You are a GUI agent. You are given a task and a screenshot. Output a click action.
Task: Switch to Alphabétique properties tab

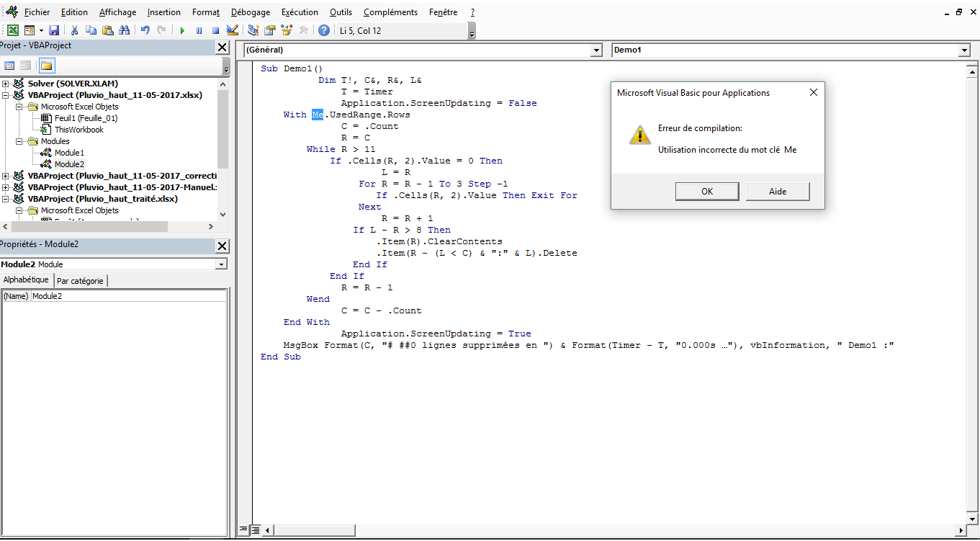point(26,280)
